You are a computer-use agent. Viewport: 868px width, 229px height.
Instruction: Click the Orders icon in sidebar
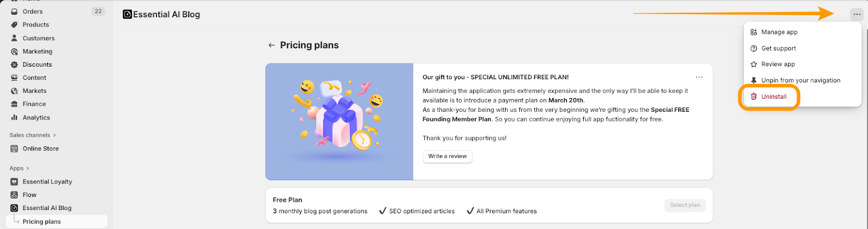pyautogui.click(x=15, y=11)
